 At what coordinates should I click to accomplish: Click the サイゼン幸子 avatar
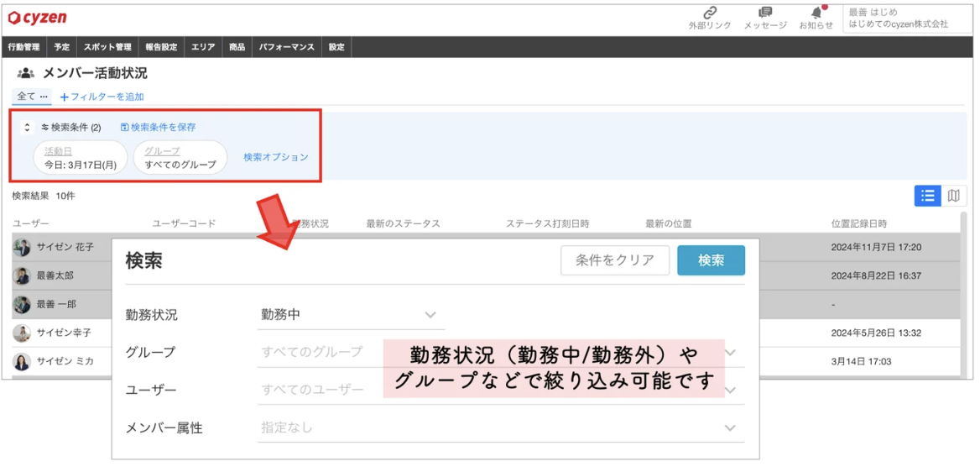pyautogui.click(x=22, y=333)
